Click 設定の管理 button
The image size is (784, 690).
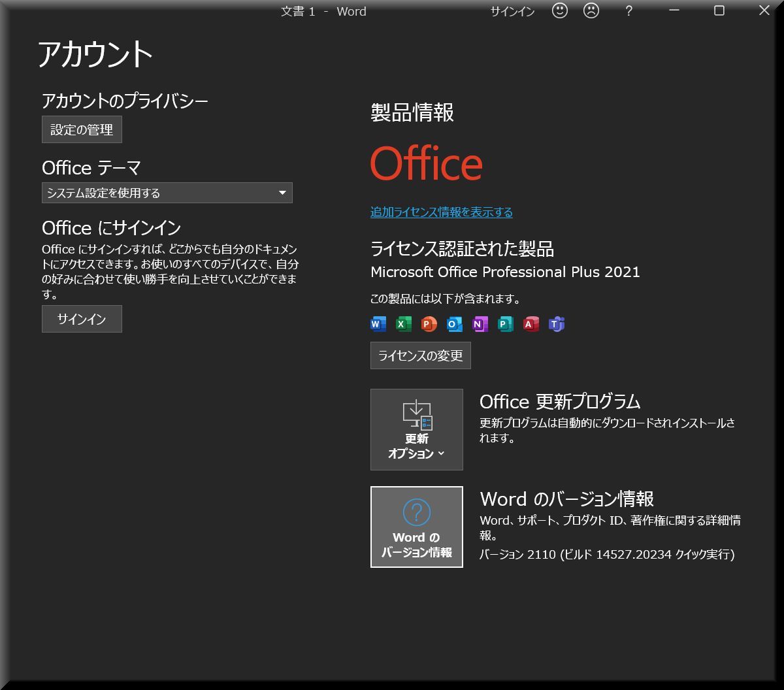pos(82,129)
